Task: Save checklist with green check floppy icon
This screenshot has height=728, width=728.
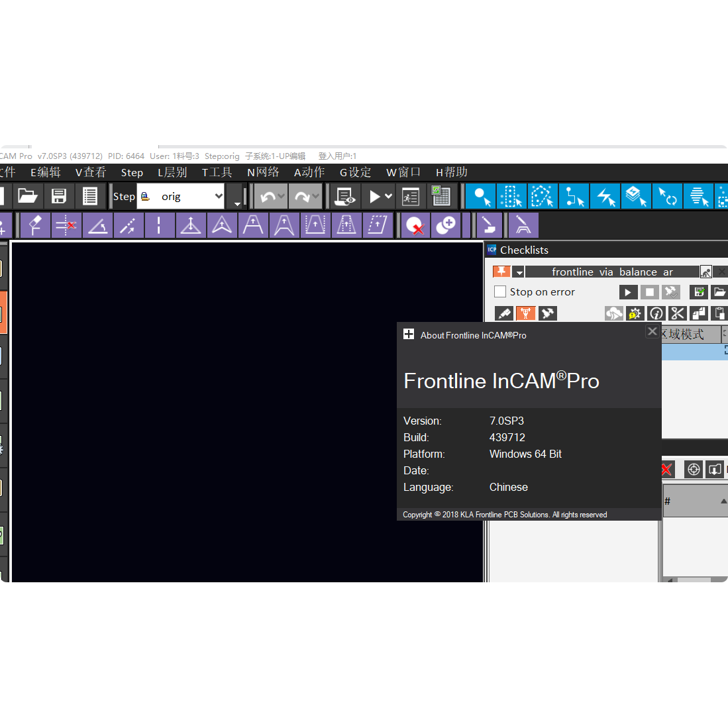Action: pos(699,292)
